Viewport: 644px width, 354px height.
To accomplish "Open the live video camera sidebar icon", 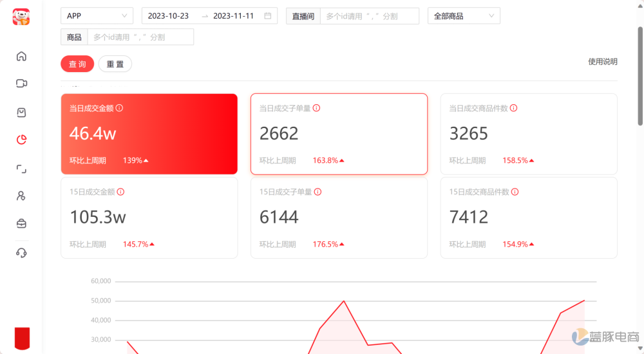I will [x=21, y=84].
